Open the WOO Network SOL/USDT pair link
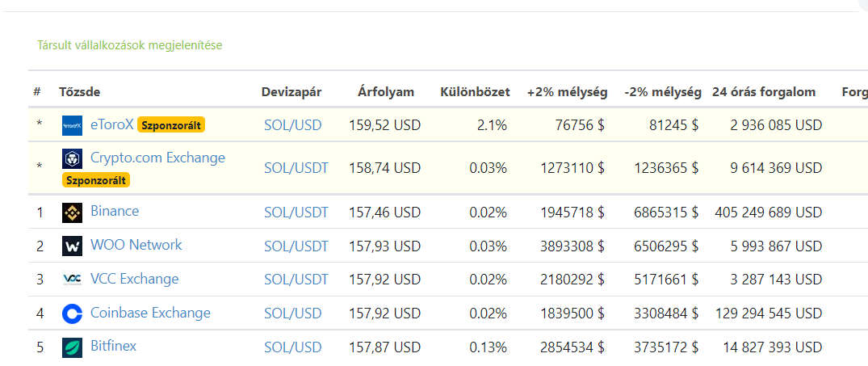Screen dimensions: 868x366 (x=296, y=246)
